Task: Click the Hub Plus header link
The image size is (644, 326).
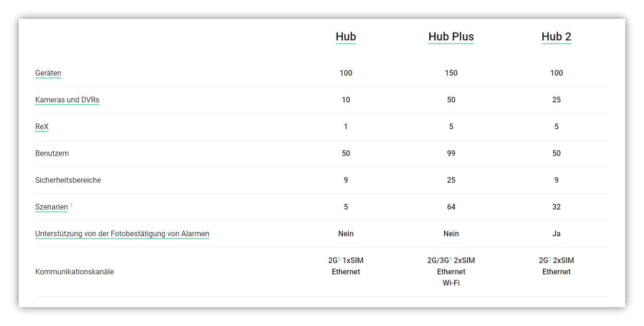Action: (451, 37)
